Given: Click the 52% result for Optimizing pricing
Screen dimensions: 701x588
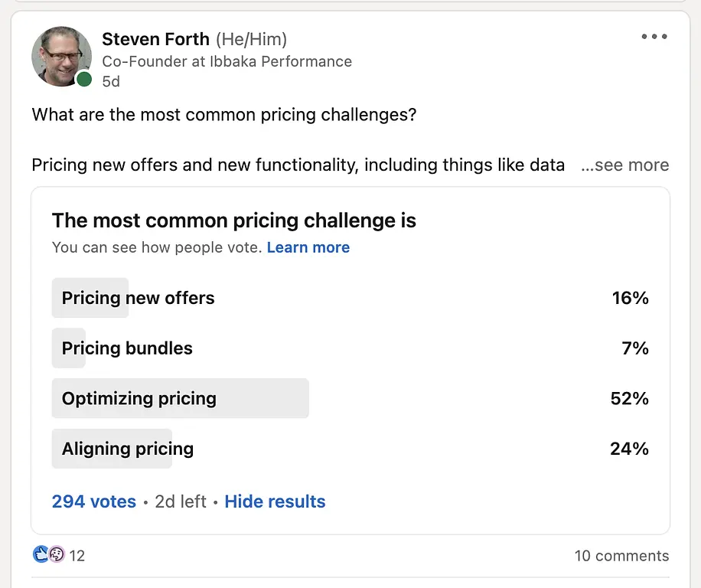Looking at the screenshot, I should point(630,398).
